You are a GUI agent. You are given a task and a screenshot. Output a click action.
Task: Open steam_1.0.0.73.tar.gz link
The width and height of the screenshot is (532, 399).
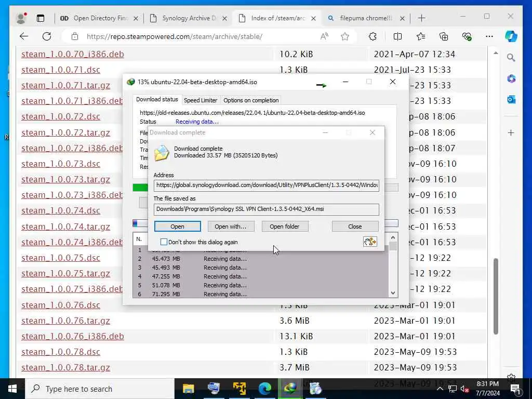pos(65,179)
